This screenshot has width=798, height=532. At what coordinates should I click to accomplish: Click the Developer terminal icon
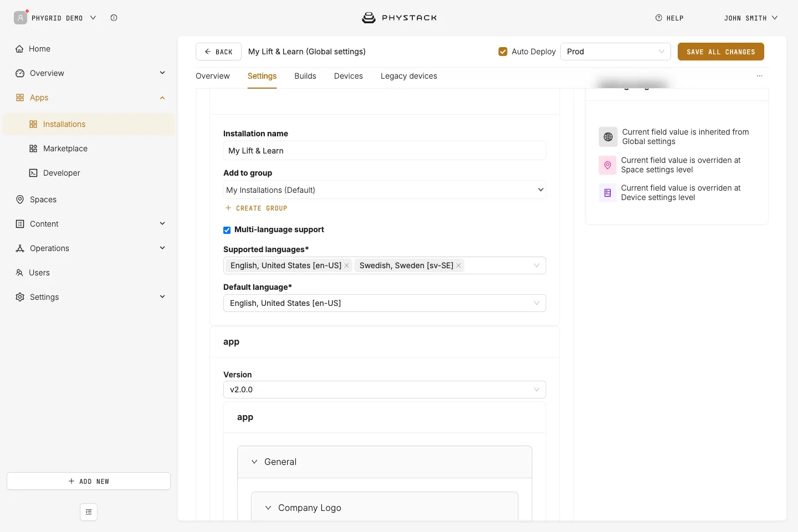[33, 173]
